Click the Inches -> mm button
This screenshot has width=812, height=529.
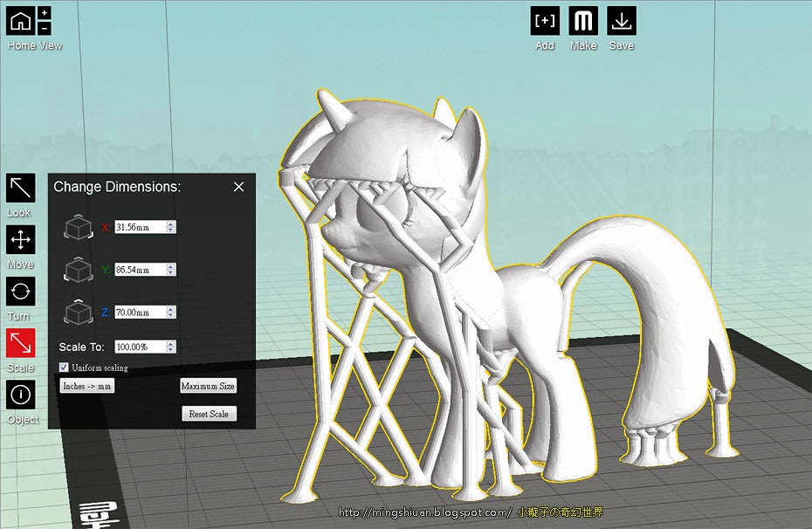[x=87, y=386]
